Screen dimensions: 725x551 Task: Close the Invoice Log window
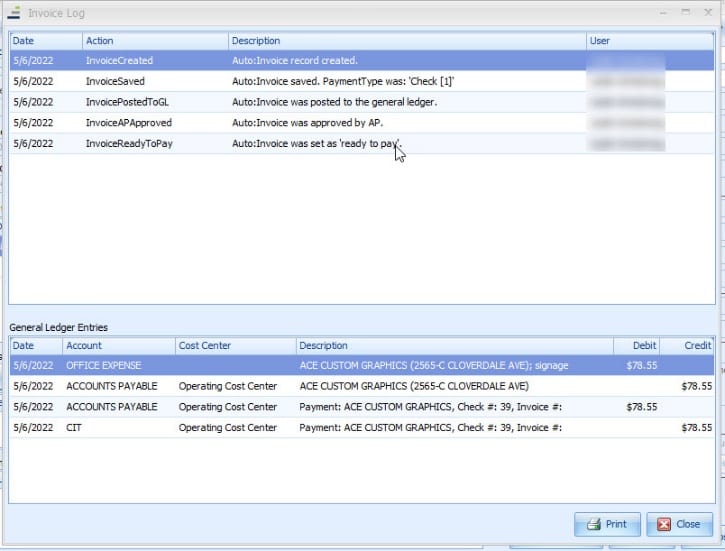click(x=708, y=12)
